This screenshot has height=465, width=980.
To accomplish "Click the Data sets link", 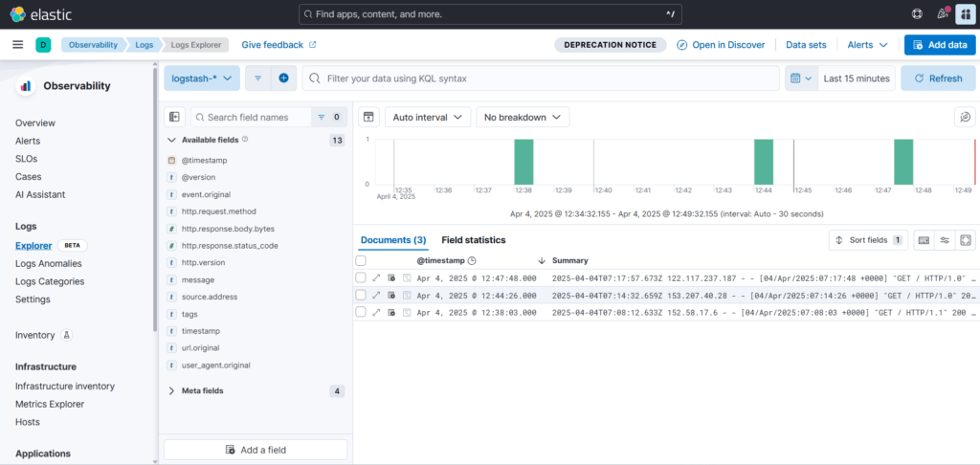I will 806,45.
